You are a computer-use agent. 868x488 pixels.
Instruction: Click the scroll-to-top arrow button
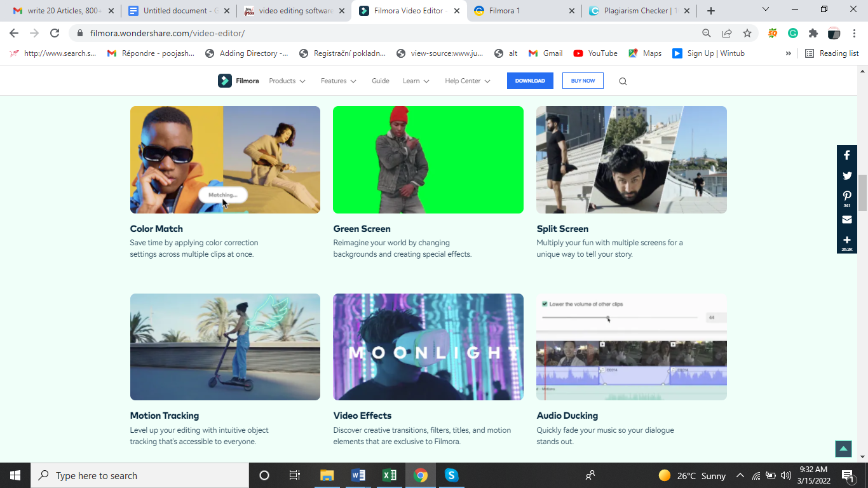pyautogui.click(x=843, y=449)
